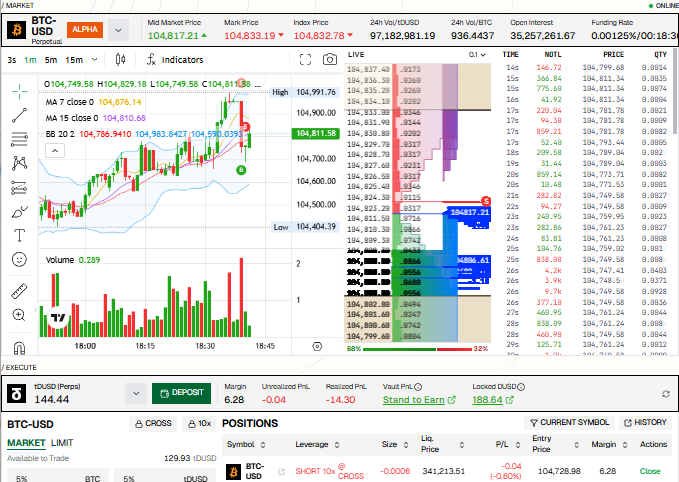Open more timeframes dropdown chevron
Viewport: 679px width, 482px height.
[x=94, y=59]
